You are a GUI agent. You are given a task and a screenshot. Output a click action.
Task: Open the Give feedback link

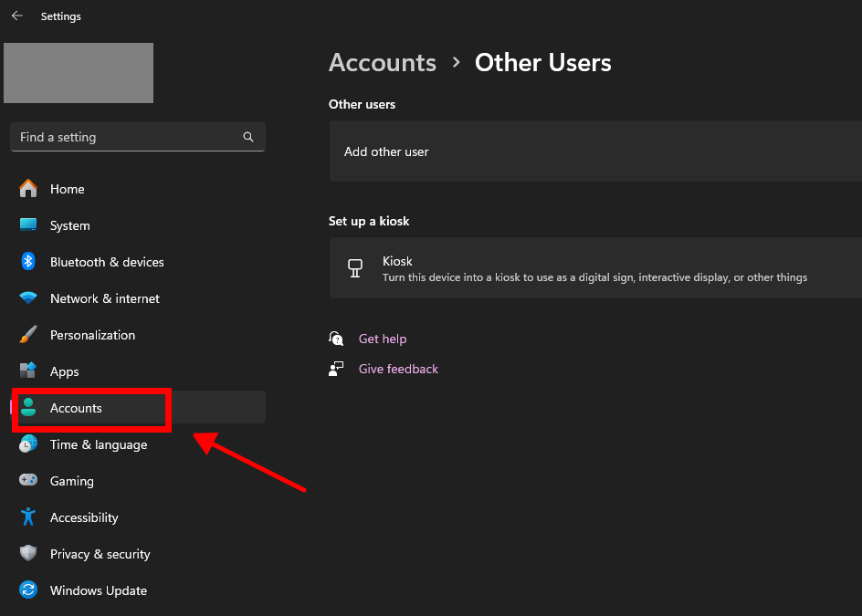[398, 369]
